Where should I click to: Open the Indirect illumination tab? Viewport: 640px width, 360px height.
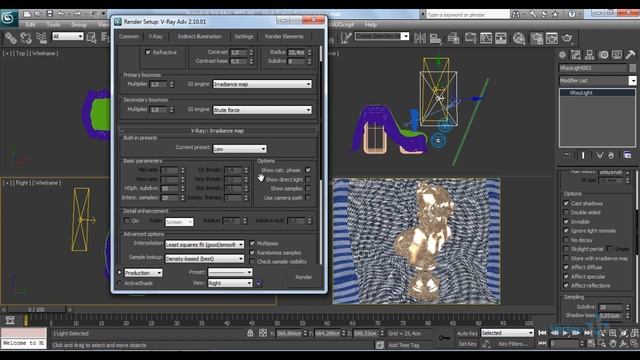(199, 36)
